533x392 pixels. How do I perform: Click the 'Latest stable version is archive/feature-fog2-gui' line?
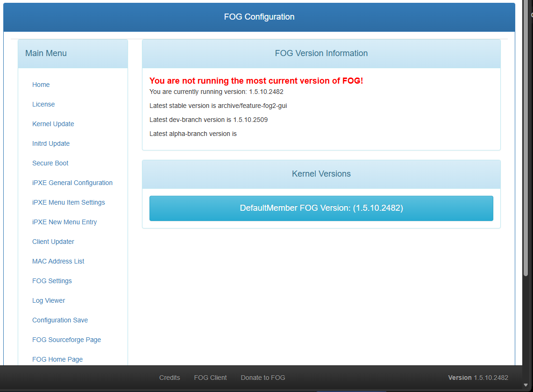(x=218, y=106)
